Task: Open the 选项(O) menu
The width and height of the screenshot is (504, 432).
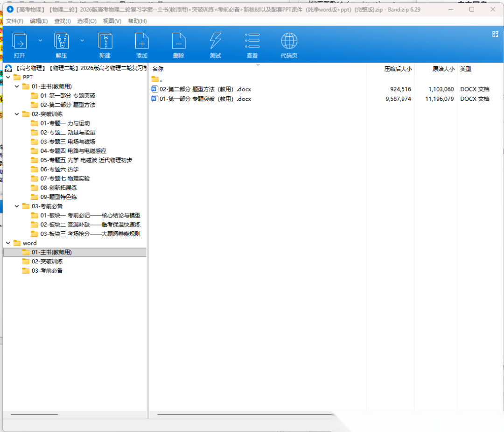Action: (x=86, y=21)
